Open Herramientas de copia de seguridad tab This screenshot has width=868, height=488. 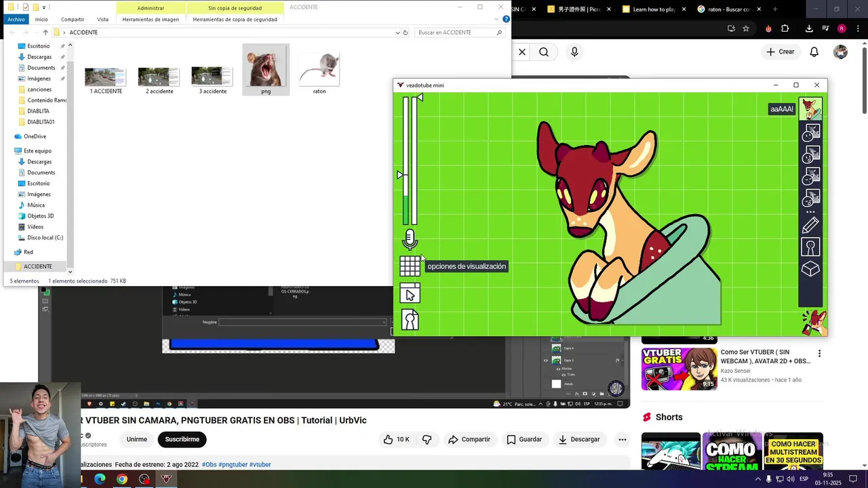[x=235, y=20]
